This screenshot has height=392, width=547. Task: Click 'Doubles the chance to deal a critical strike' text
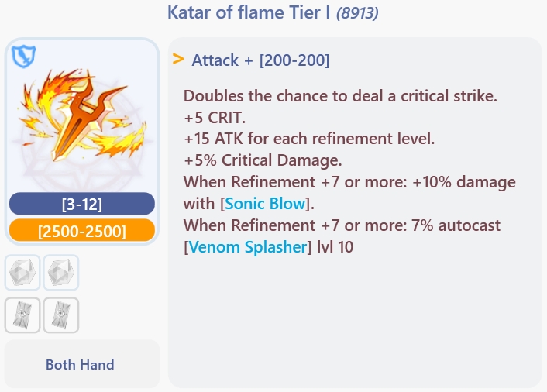click(339, 97)
